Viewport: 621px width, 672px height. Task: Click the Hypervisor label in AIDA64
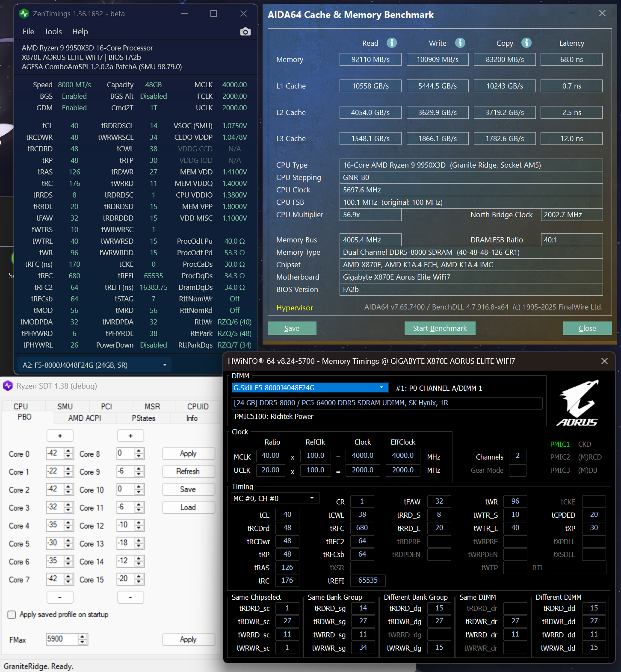click(295, 308)
